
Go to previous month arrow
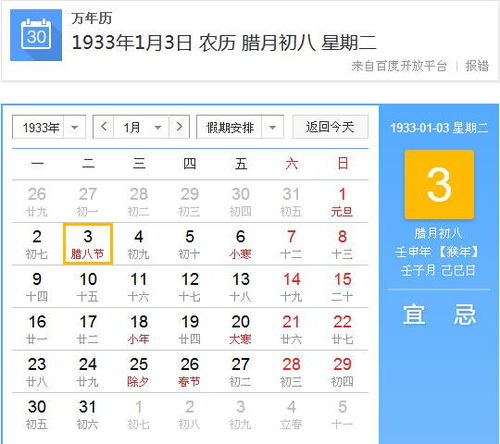pyautogui.click(x=104, y=127)
